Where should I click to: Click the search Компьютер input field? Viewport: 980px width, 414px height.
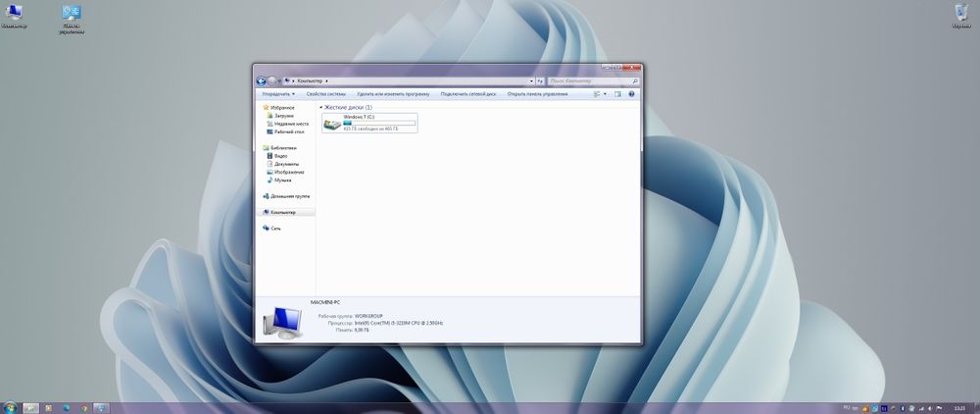(591, 81)
